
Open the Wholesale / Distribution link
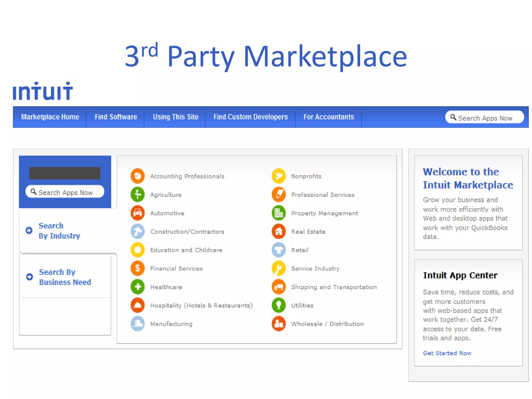point(327,324)
